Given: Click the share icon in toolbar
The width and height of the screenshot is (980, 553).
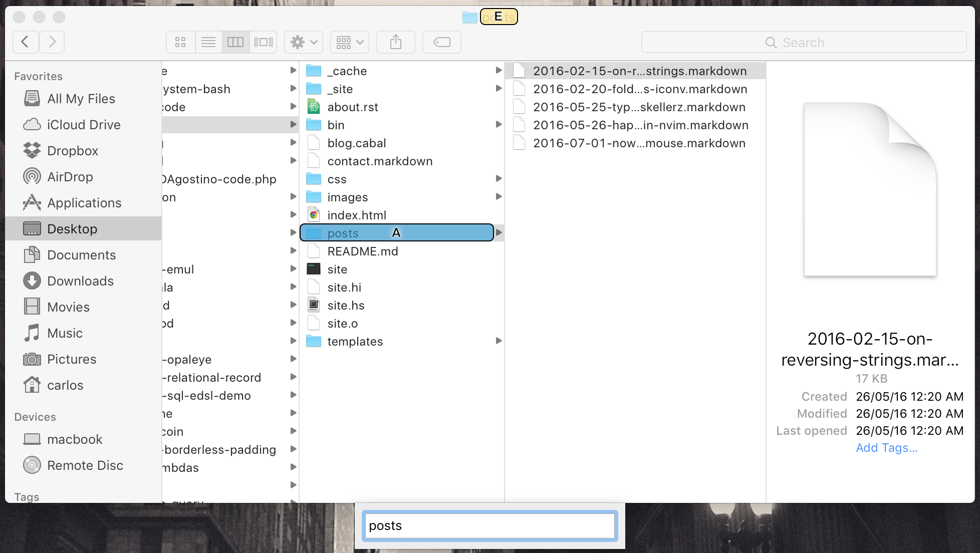Looking at the screenshot, I should coord(396,42).
